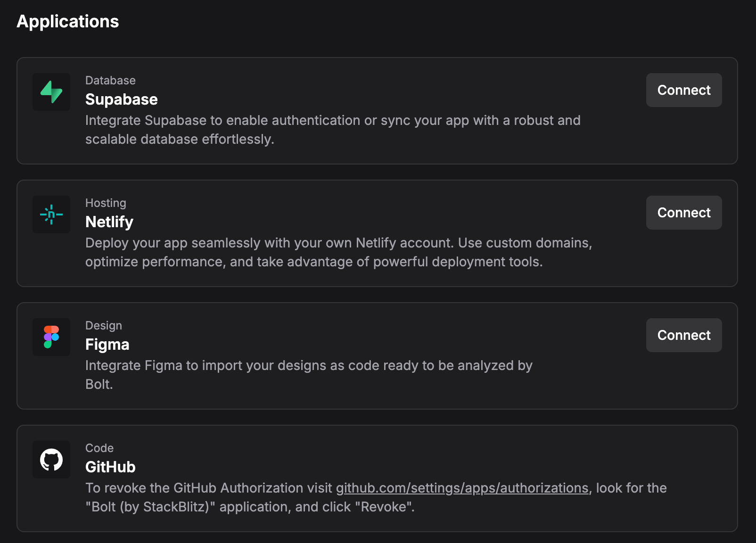756x543 pixels.
Task: Click the Supabase lightning bolt icon
Action: 51,92
